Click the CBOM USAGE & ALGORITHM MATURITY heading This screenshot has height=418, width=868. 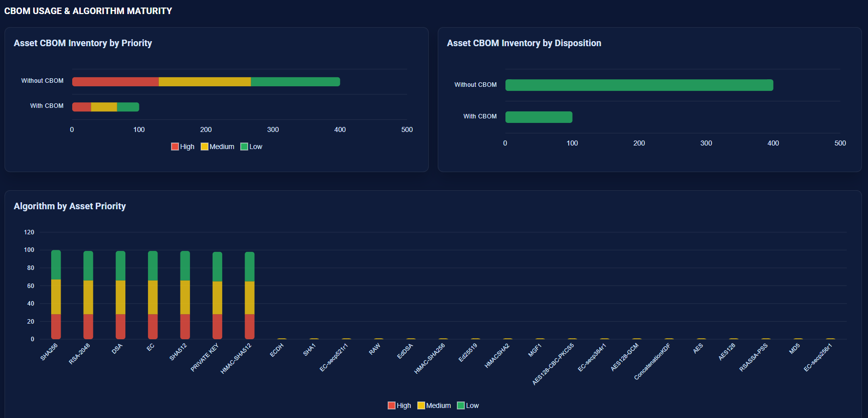pyautogui.click(x=88, y=11)
